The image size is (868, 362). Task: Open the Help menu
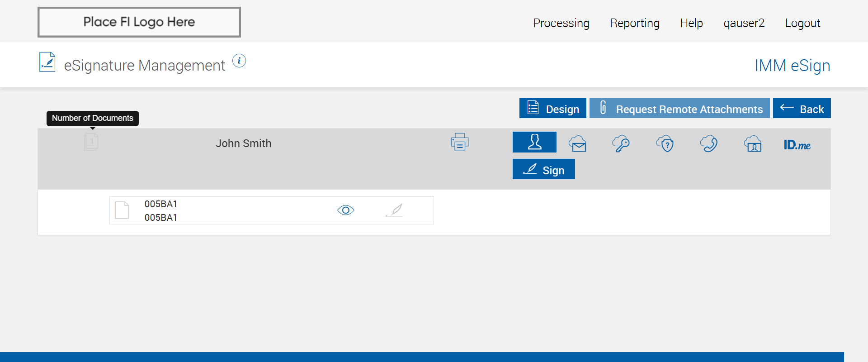click(x=691, y=23)
